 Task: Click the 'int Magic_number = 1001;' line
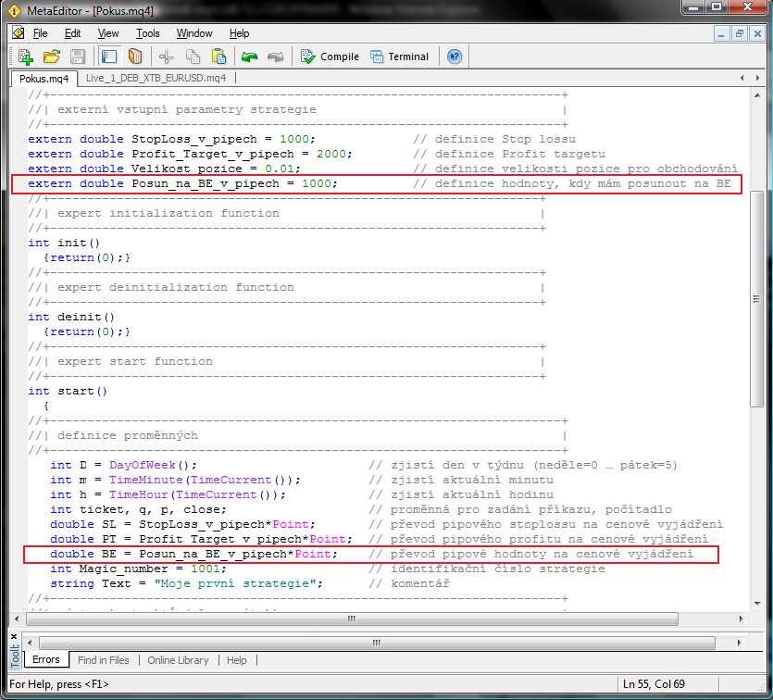tap(138, 569)
